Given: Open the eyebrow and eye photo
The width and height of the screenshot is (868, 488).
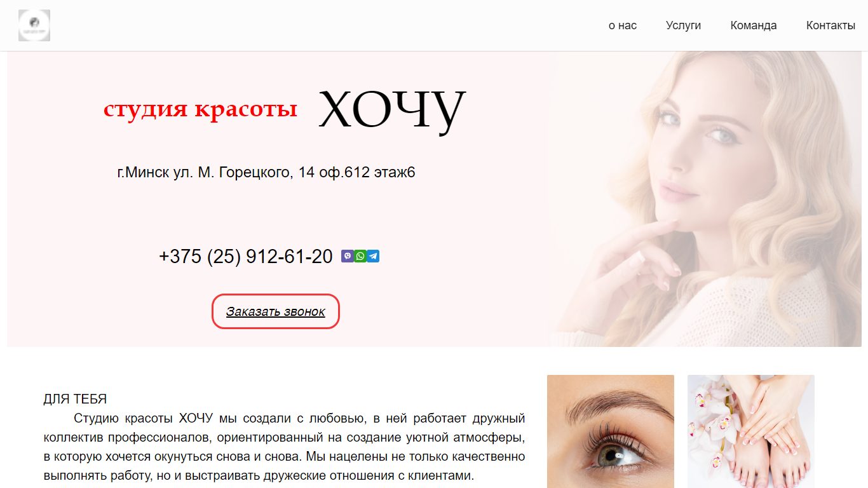Looking at the screenshot, I should tap(611, 431).
